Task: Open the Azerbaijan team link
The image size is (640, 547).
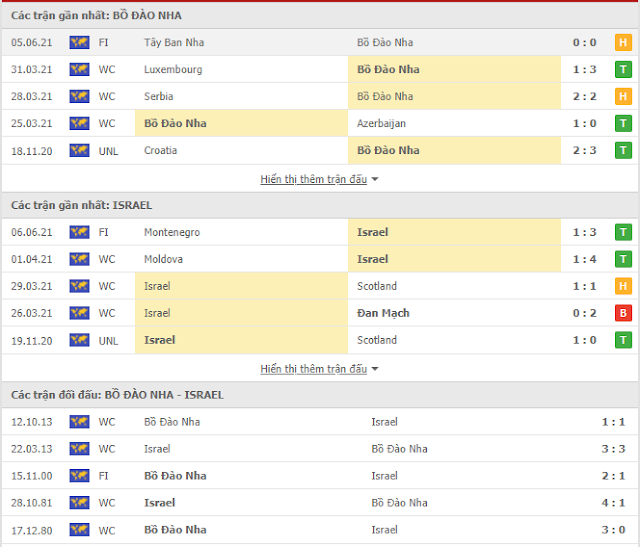Action: (x=383, y=124)
